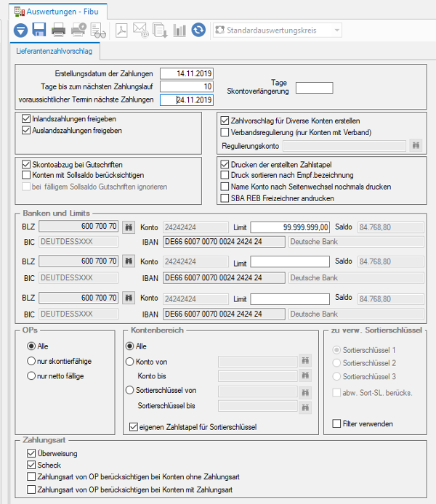The width and height of the screenshot is (436, 504).
Task: Click the Deutsche Bank name in first row
Action: click(356, 242)
